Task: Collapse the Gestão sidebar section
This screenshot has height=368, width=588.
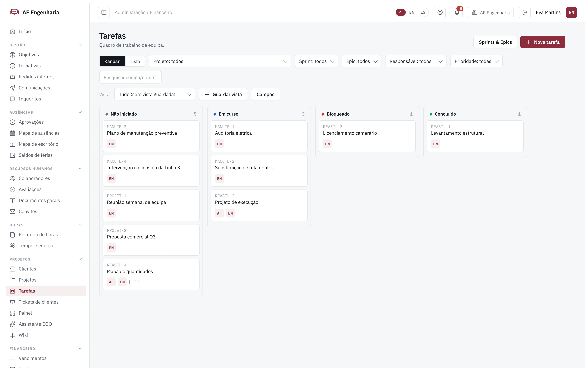Action: pos(80,45)
